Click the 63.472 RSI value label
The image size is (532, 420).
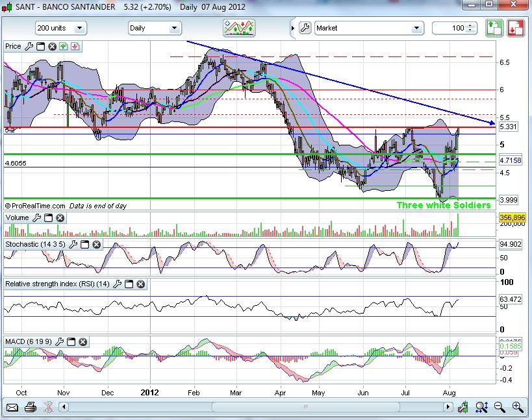click(x=511, y=299)
